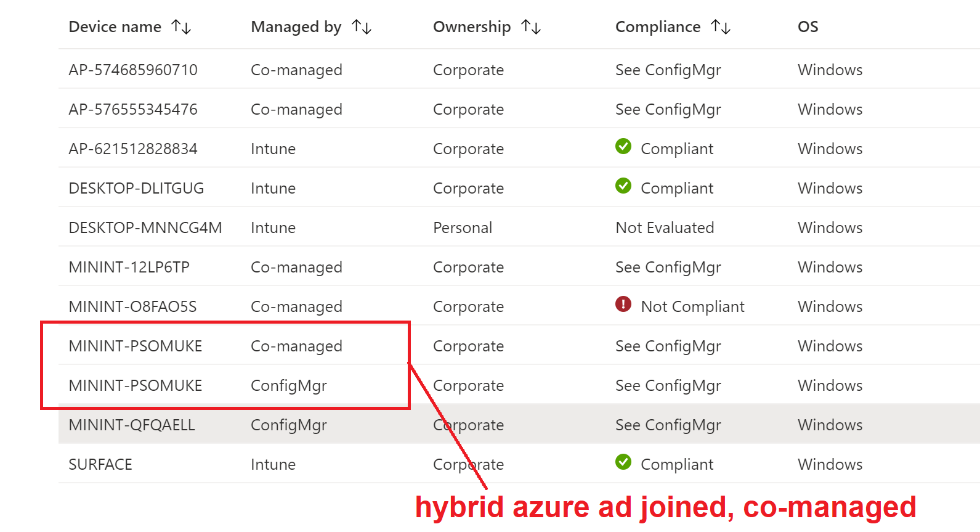Click red Not Compliant icon for MININT-O8FAO5S
The image size is (980, 532).
pyautogui.click(x=623, y=304)
